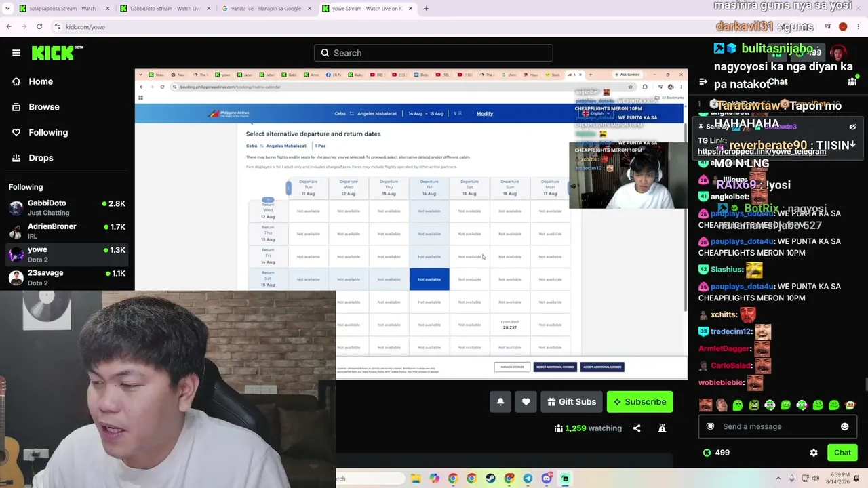
Task: Go to Home in Kick sidebar
Action: click(x=41, y=81)
